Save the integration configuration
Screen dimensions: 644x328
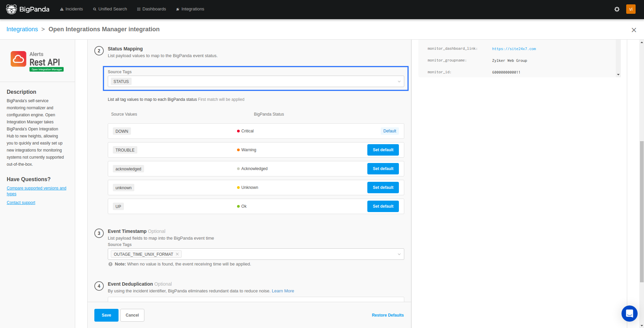pyautogui.click(x=106, y=315)
